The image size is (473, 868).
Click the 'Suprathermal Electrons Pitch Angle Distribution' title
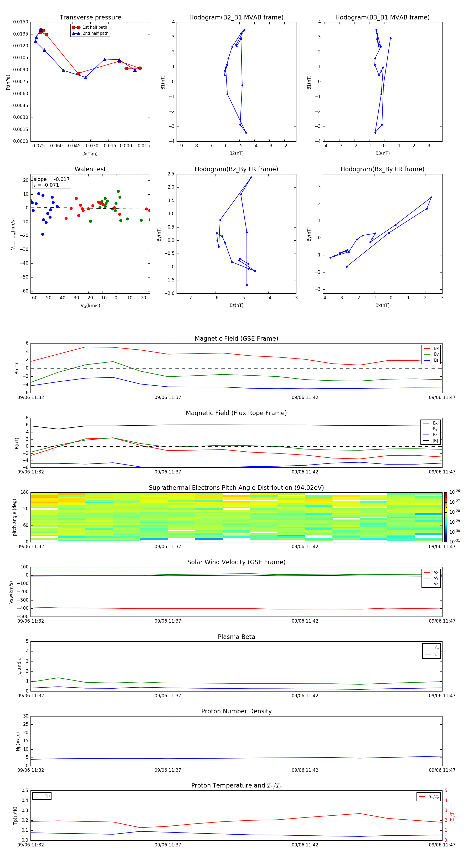tap(236, 488)
